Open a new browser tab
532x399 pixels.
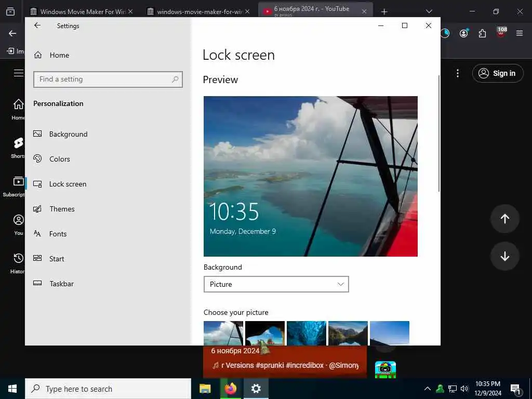coord(384,12)
